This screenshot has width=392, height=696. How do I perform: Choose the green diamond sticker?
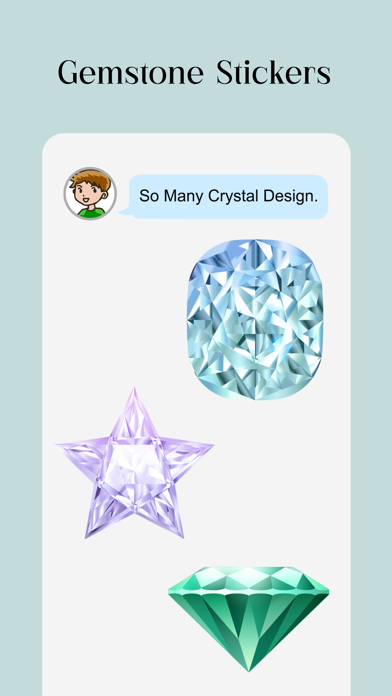(249, 619)
